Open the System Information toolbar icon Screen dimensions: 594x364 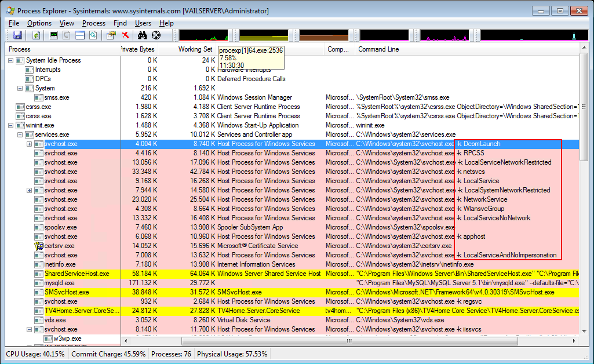[54, 35]
